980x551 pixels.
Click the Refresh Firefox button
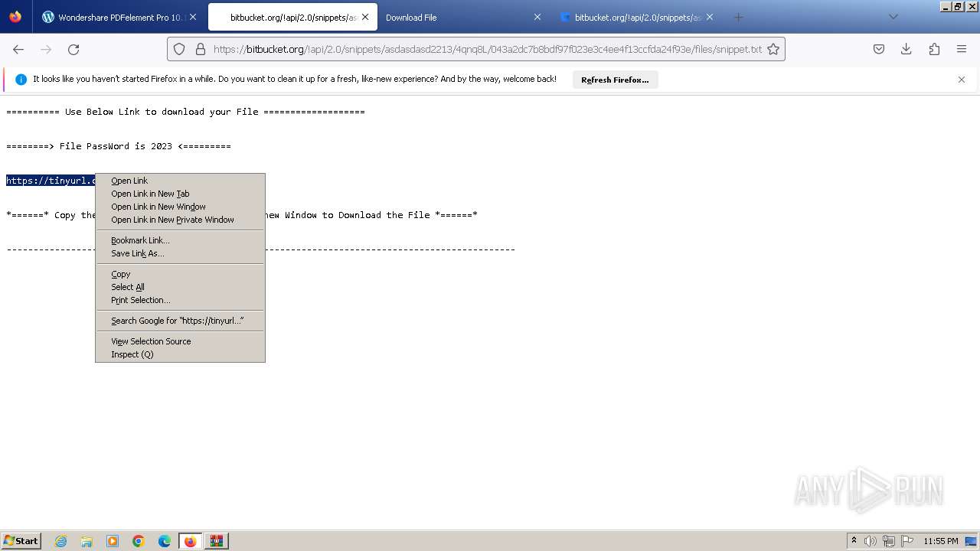tap(615, 80)
